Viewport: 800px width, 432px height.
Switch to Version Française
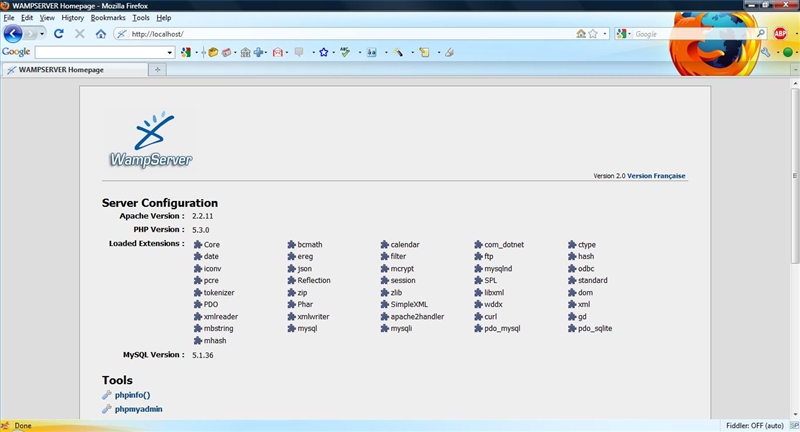656,175
